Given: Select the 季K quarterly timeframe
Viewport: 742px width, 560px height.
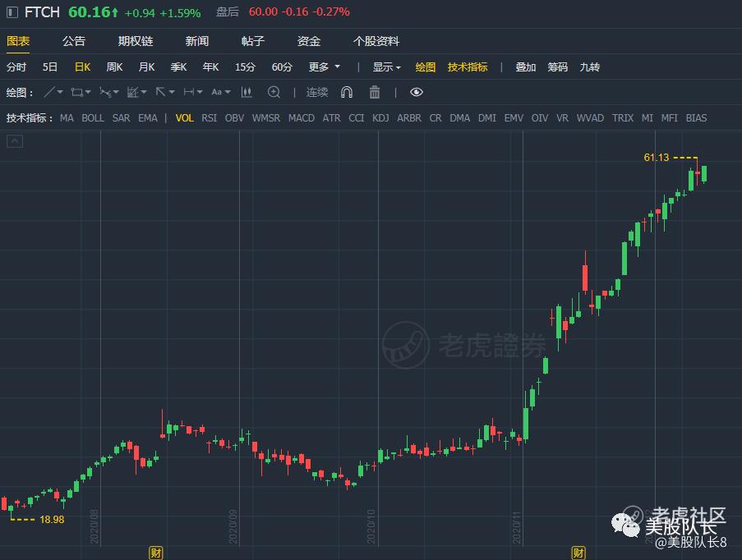Looking at the screenshot, I should (178, 67).
